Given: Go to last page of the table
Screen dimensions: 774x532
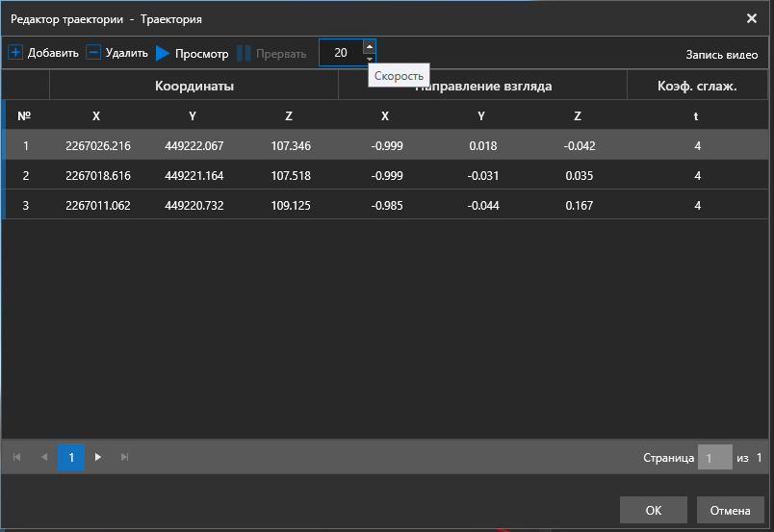Looking at the screenshot, I should pos(125,457).
